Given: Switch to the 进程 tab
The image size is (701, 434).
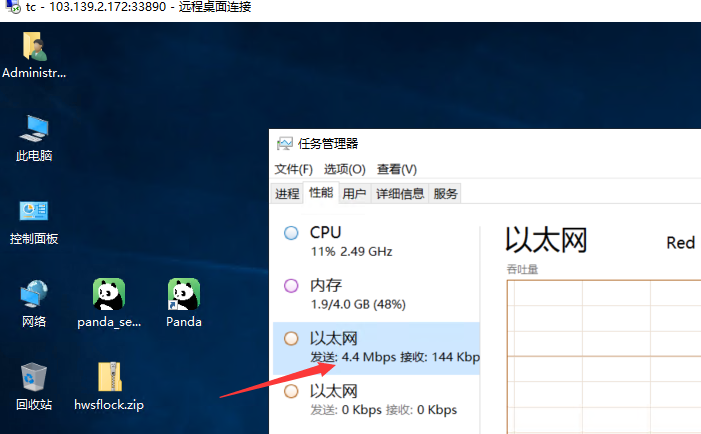Looking at the screenshot, I should 287,193.
